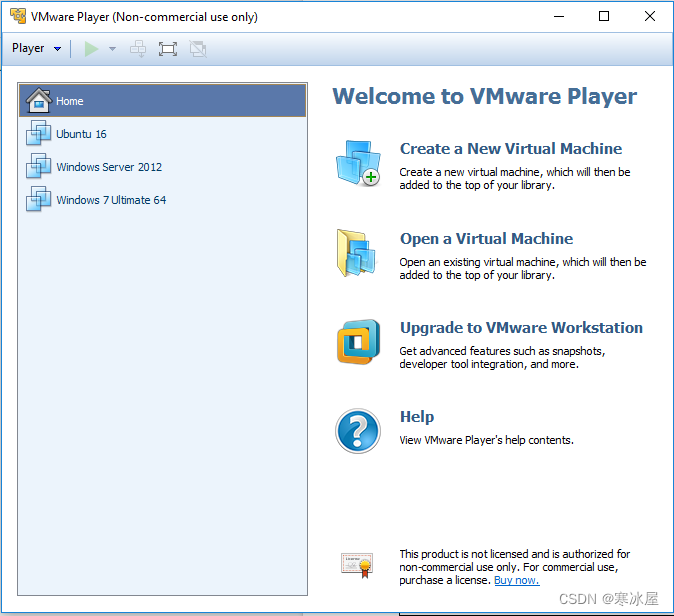Click 'View VMware Player's help contents' text
Image resolution: width=674 pixels, height=616 pixels.
coord(487,440)
